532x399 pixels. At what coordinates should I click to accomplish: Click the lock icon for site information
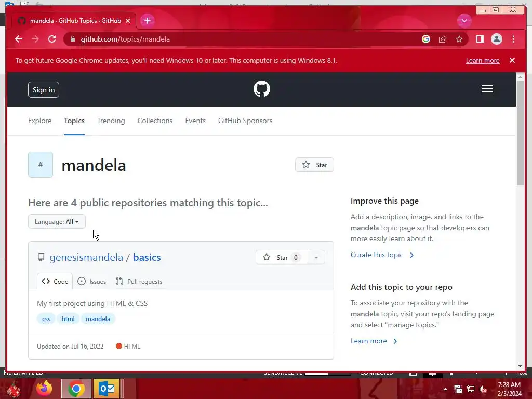pos(72,39)
